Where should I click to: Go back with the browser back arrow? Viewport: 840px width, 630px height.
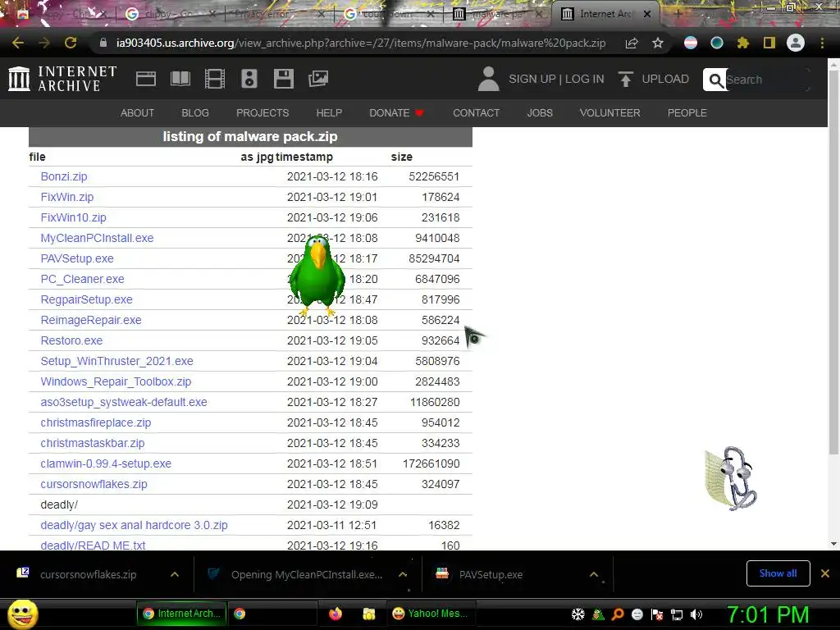tap(18, 43)
